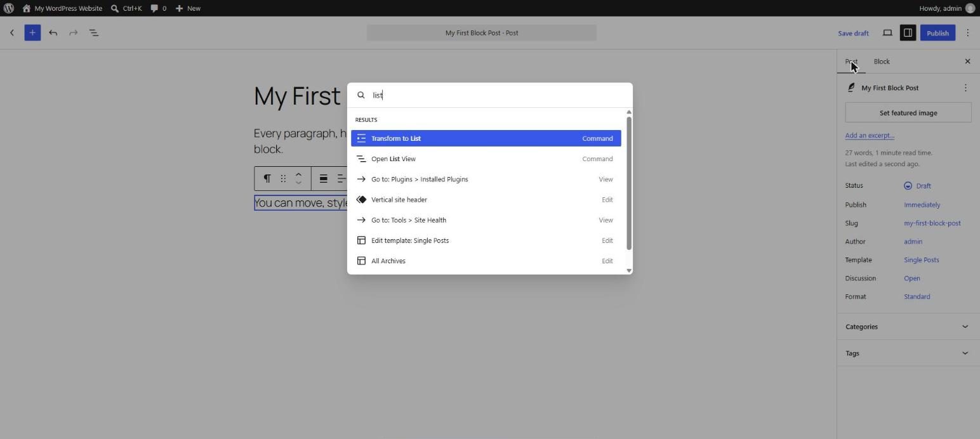Click the layout icon beside All Archives
The image size is (980, 439).
361,261
